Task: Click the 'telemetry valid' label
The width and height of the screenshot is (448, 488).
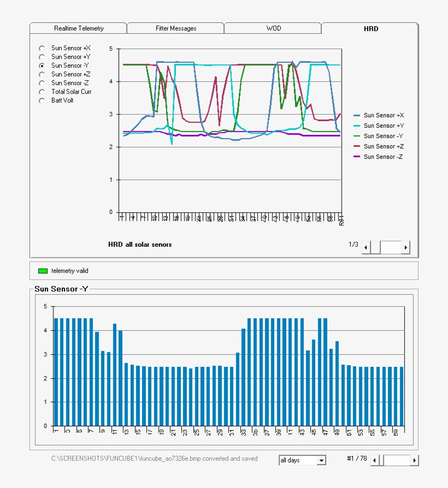Action: click(x=70, y=271)
